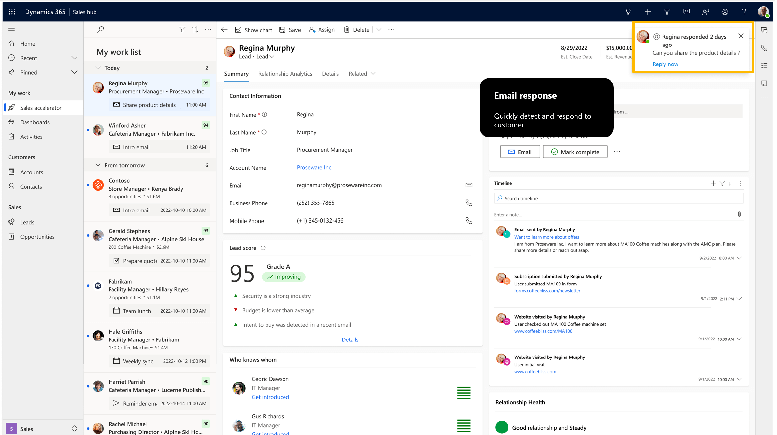Expand the Pinned navigation item
Image resolution: width=777 pixels, height=435 pixels.
point(73,72)
